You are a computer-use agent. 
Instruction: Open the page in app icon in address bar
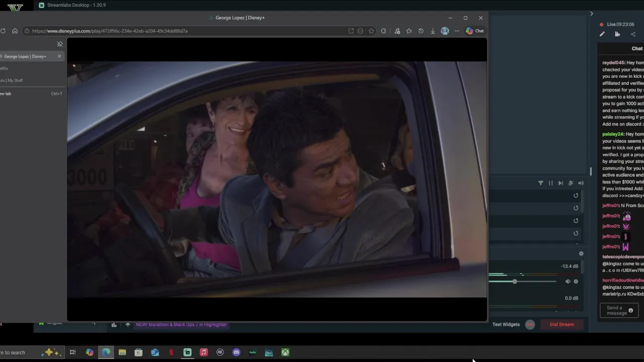pos(351,31)
